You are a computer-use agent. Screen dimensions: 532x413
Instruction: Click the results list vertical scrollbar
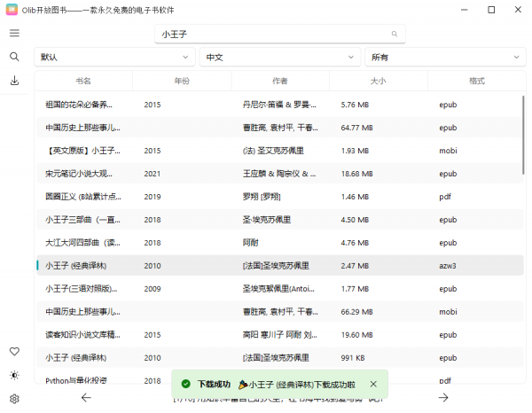click(x=523, y=135)
